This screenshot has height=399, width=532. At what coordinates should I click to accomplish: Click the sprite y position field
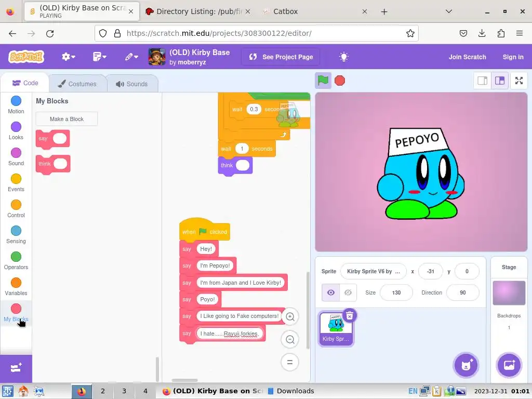[467, 271]
